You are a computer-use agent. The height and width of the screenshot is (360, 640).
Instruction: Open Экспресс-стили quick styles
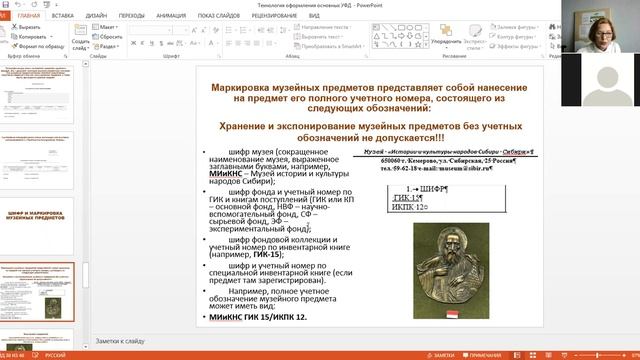(x=474, y=37)
